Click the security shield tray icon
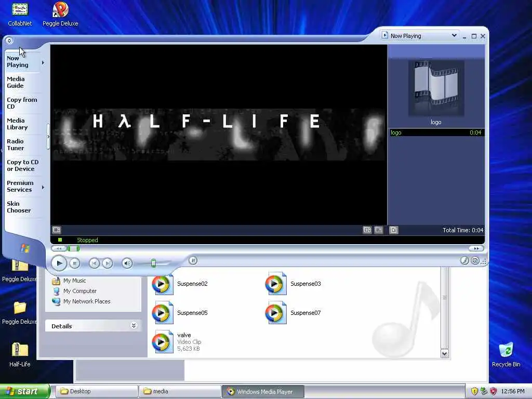Viewport: 532px width, 399px height. [474, 391]
